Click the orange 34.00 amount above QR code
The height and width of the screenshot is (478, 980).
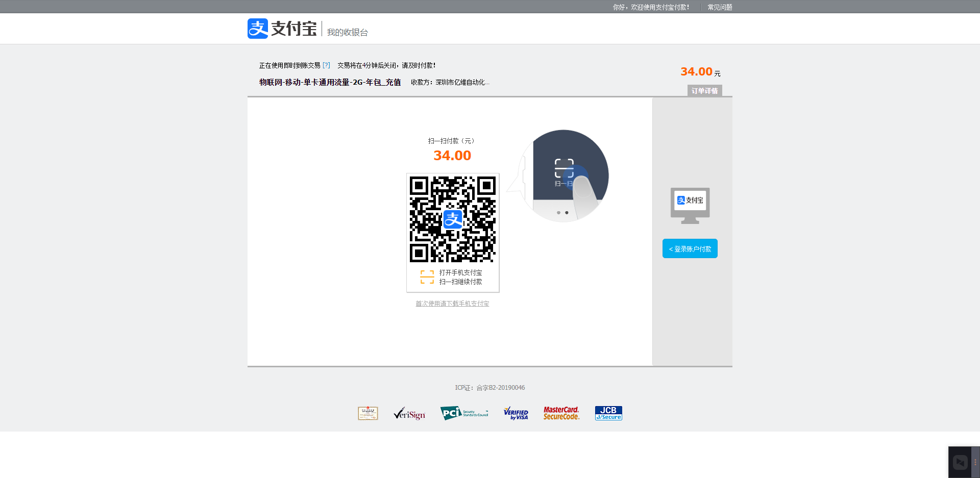(x=452, y=156)
